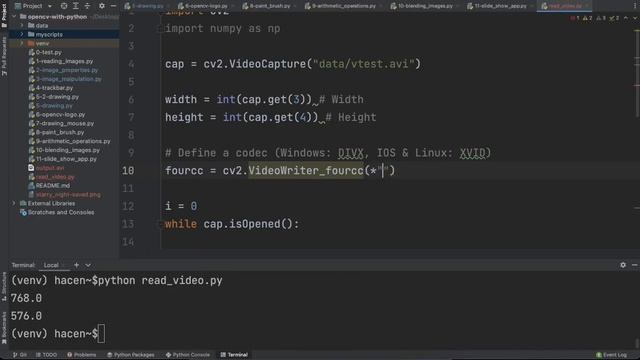Open the Pull Requests side tab

click(x=4, y=56)
